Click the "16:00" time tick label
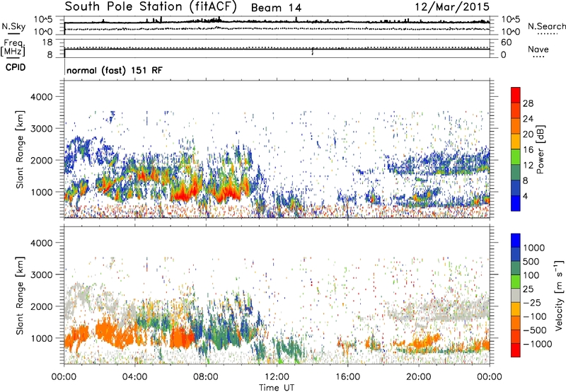 (x=347, y=377)
